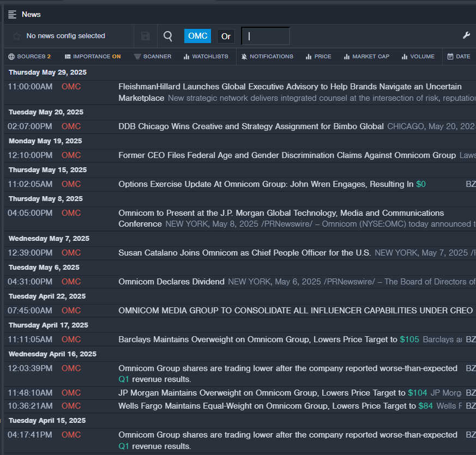Viewport: 476px width, 455px height.
Task: Click the Wednesday April 16, 2025 date header
Action: [x=52, y=354]
